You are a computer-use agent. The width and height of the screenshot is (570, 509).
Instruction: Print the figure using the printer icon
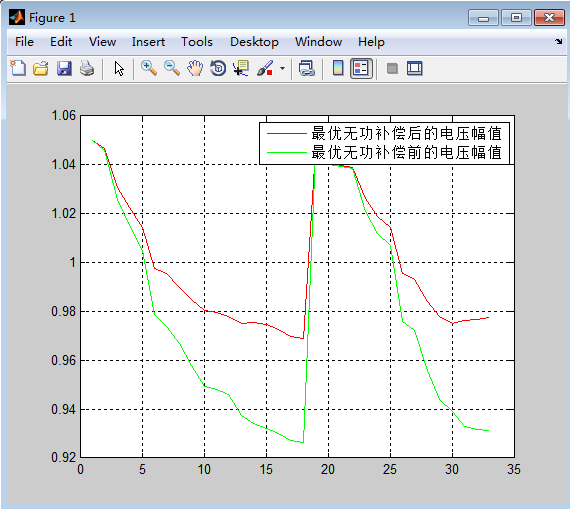(x=87, y=68)
